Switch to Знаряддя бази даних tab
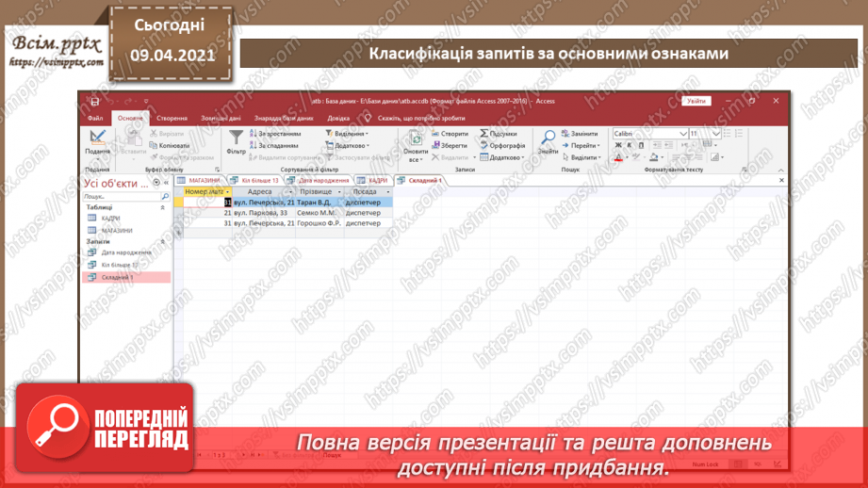Viewport: 868px width, 488px height. coord(284,119)
